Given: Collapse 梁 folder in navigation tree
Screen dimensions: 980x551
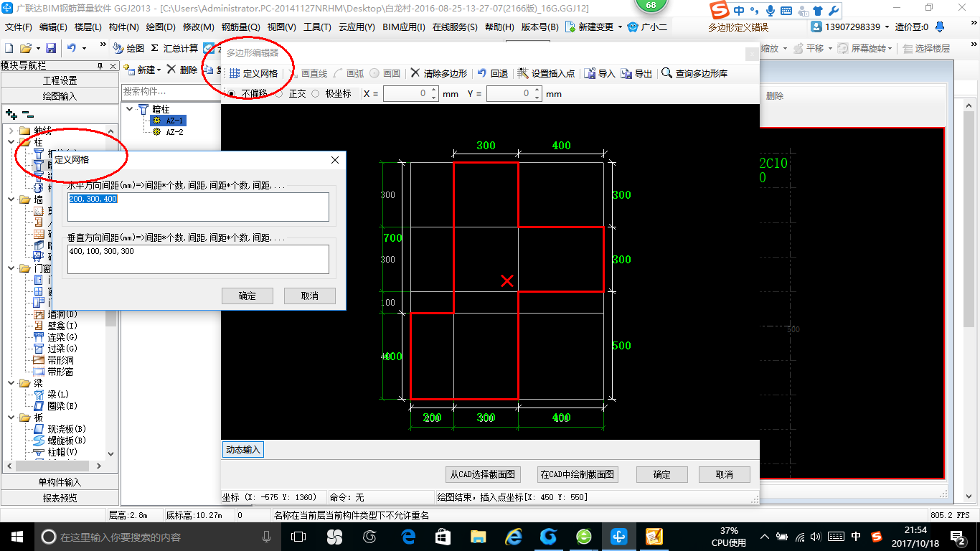Looking at the screenshot, I should click(x=11, y=383).
